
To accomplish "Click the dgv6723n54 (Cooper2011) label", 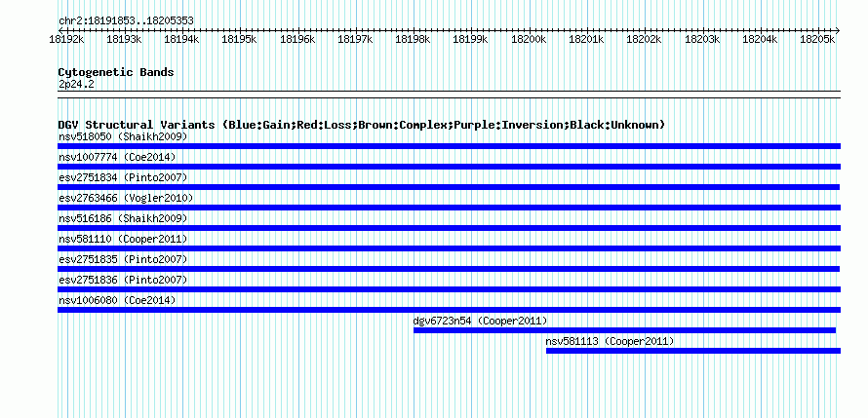I will tap(481, 321).
